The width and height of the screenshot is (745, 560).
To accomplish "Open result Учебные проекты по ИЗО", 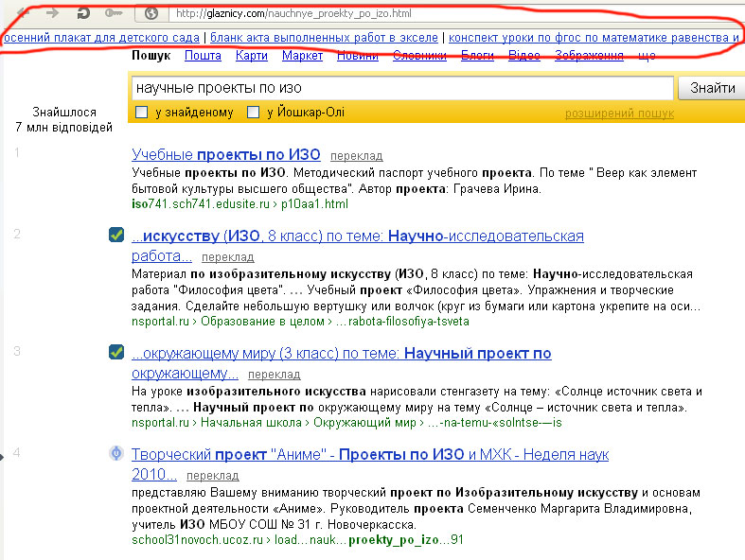I will [225, 154].
